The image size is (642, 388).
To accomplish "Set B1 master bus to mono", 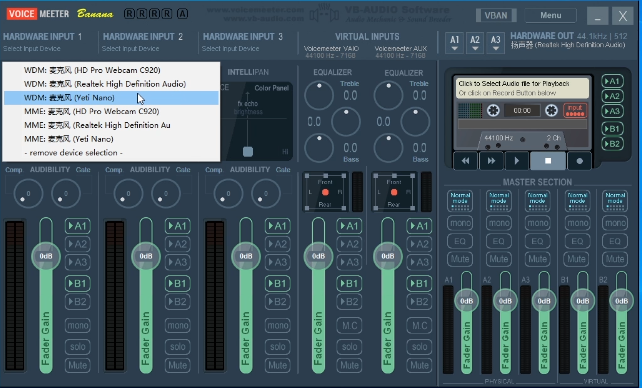I will click(578, 223).
